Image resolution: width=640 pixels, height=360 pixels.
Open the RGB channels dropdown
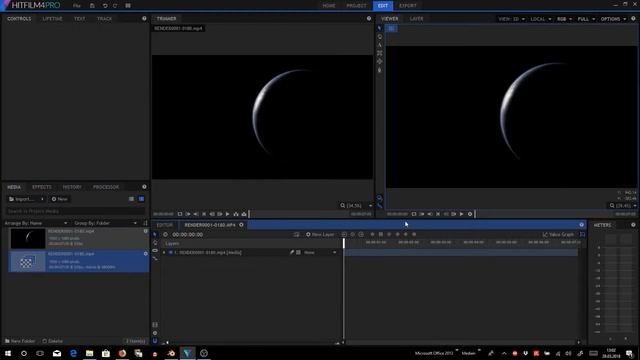point(564,19)
